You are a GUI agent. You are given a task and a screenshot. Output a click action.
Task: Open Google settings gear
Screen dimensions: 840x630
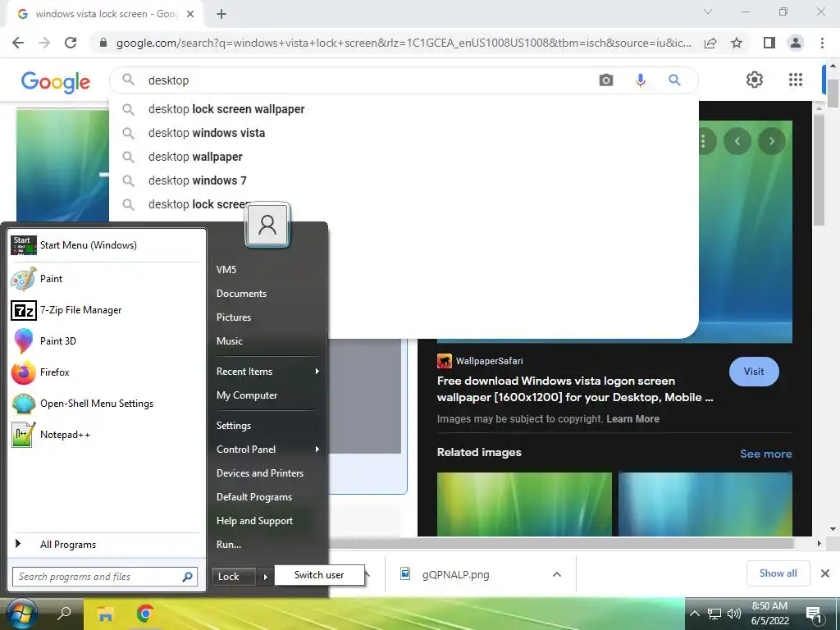(755, 80)
